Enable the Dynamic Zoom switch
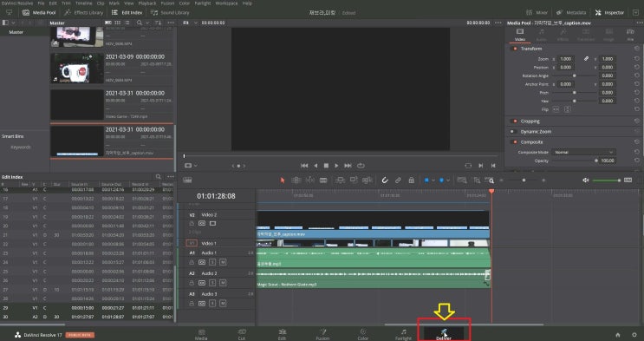The image size is (644, 341). [x=513, y=132]
